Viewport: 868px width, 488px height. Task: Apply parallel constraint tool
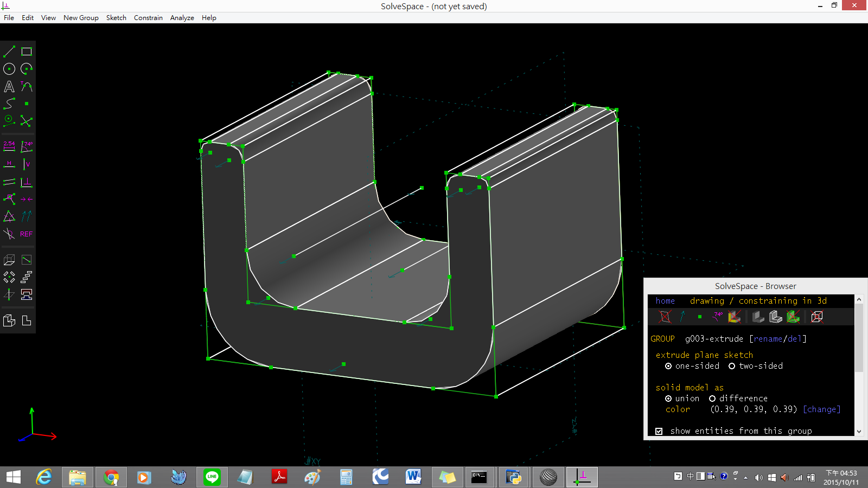[9, 182]
